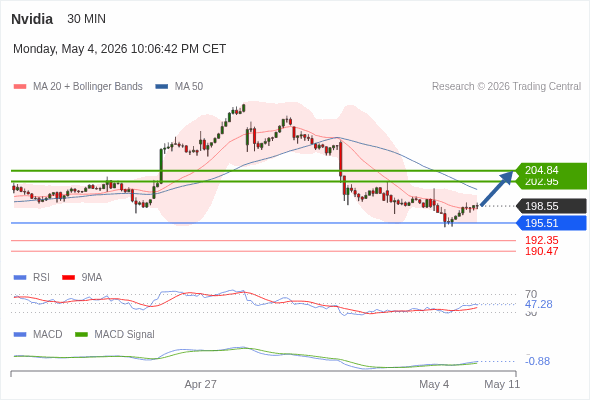Click the blue upward forecast arrow

(497, 188)
